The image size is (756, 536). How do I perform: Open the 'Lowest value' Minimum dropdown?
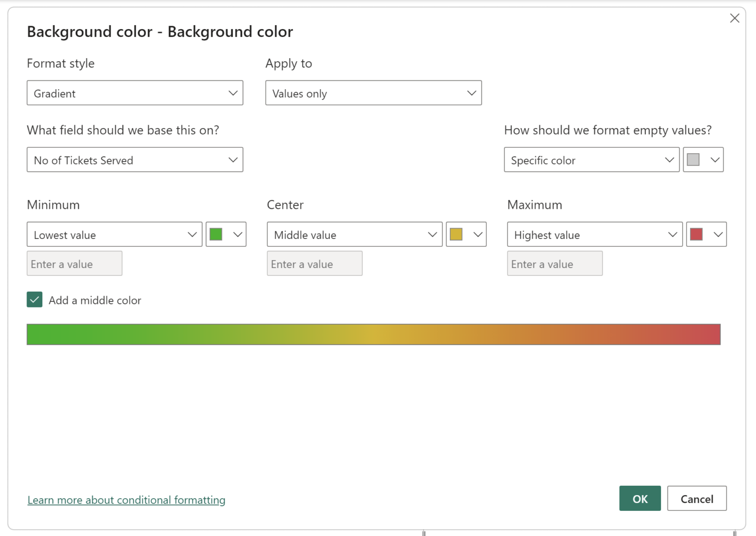(114, 234)
